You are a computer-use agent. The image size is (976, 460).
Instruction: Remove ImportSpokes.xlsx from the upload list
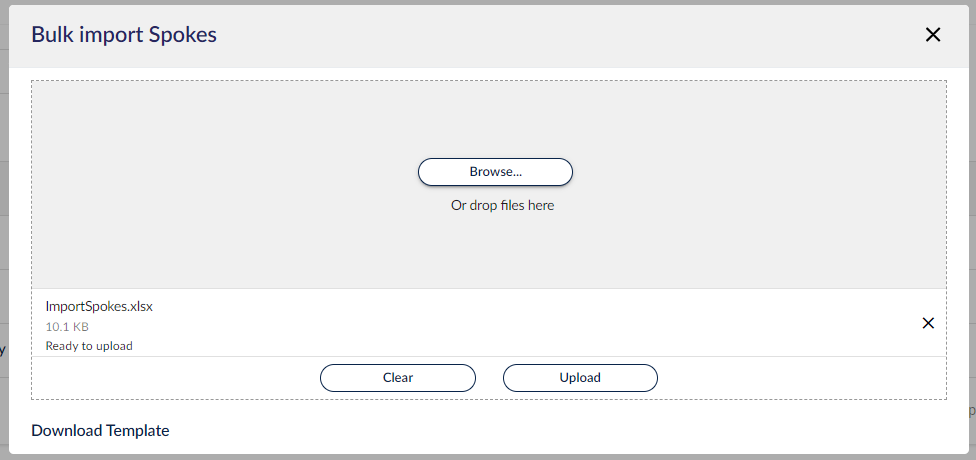(928, 323)
